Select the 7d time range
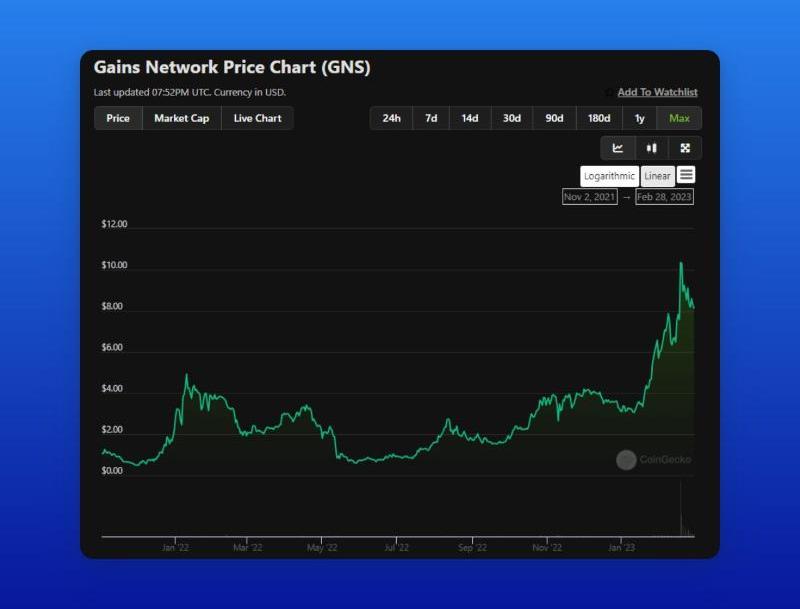 [x=431, y=118]
